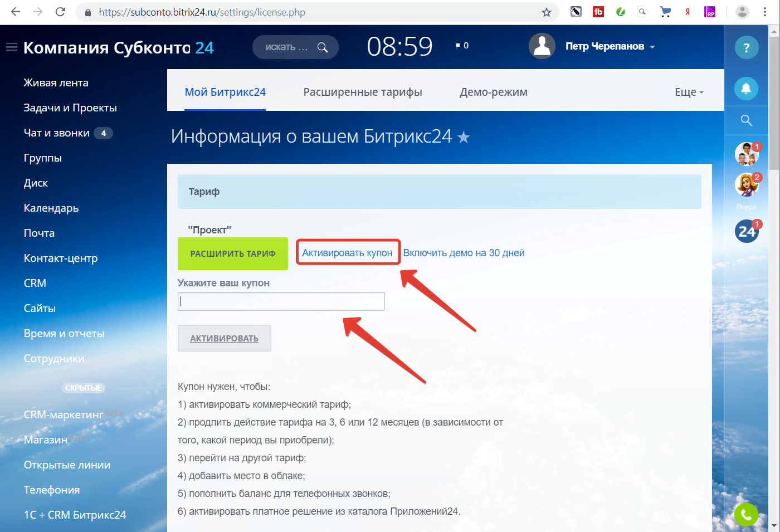
Task: Click the Активировать купон link
Action: [x=347, y=253]
